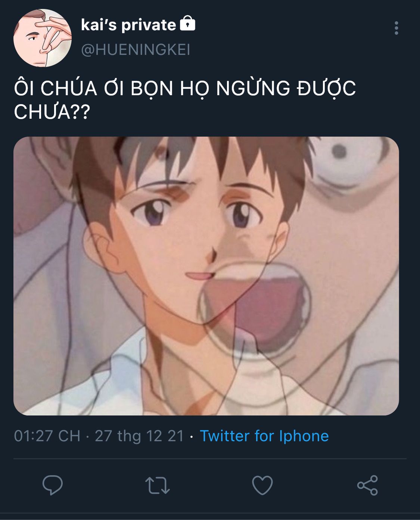Click the Twitter for Iphone source link
The width and height of the screenshot is (420, 520).
(264, 436)
